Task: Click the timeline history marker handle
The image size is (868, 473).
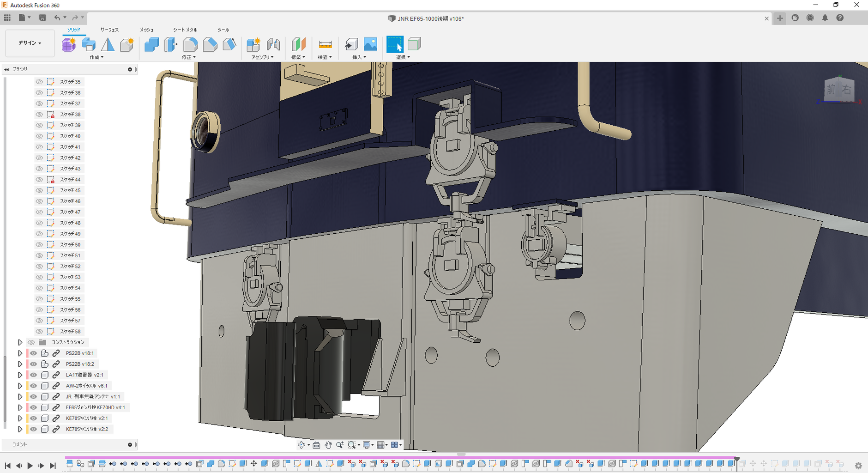Action: coord(737,460)
